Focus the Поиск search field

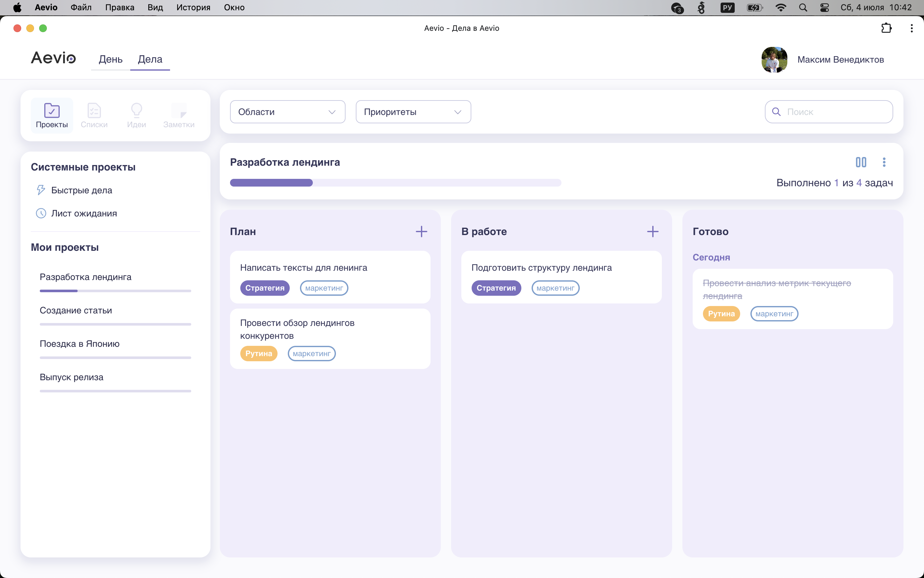pyautogui.click(x=828, y=112)
